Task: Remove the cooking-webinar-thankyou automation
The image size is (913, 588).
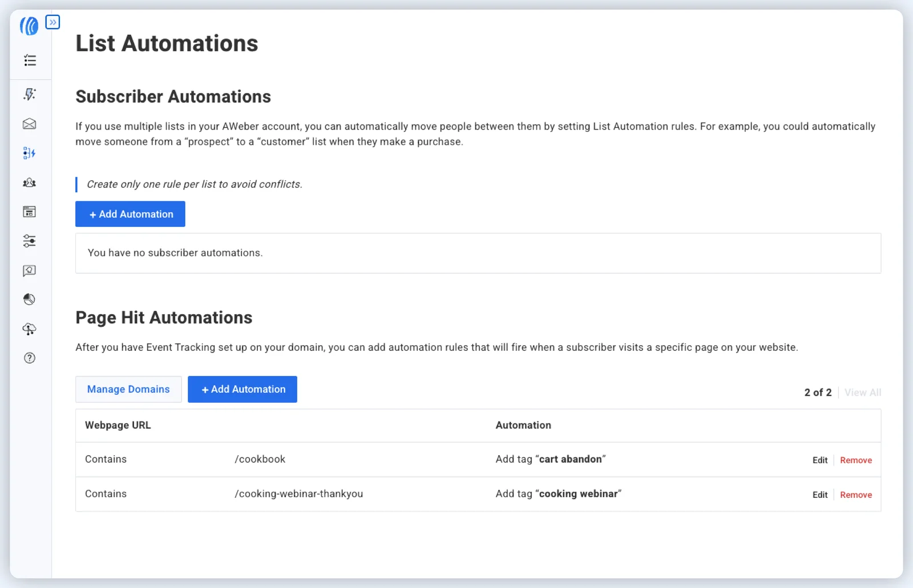Action: (856, 495)
